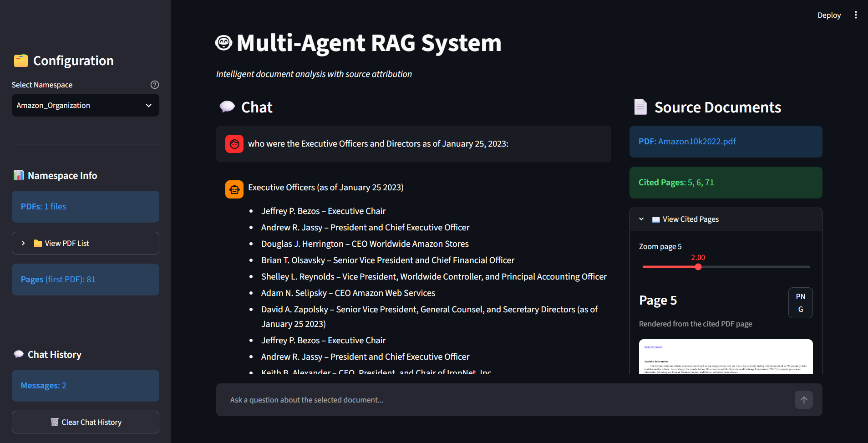Click the folder icon beside Configuration

[21, 61]
